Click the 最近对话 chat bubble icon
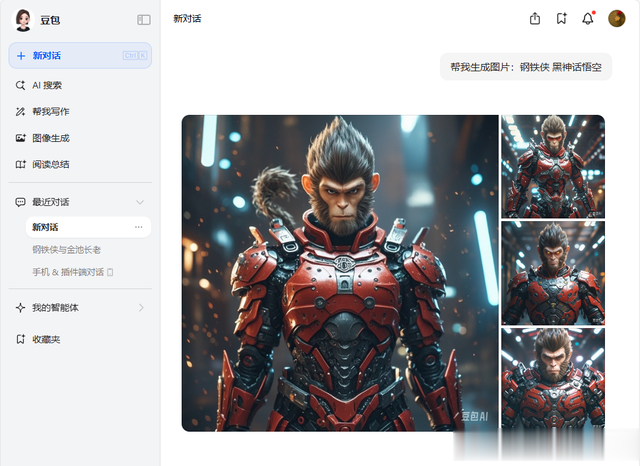The height and width of the screenshot is (466, 640). point(20,202)
